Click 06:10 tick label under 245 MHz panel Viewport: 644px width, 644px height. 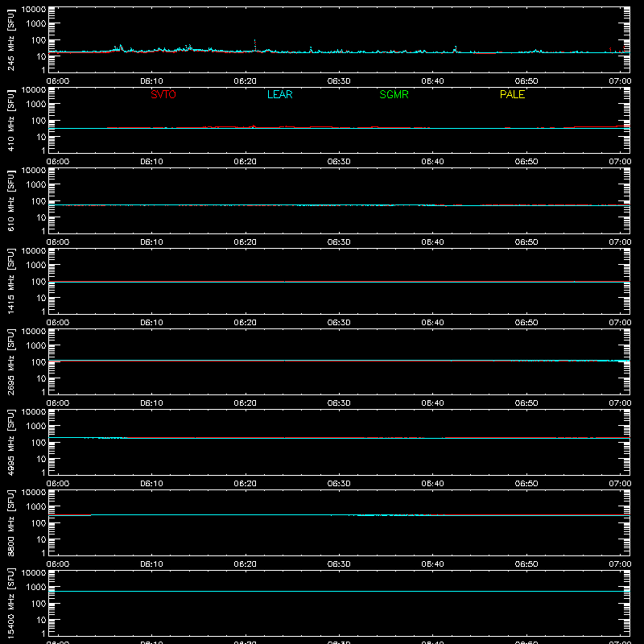pyautogui.click(x=151, y=81)
